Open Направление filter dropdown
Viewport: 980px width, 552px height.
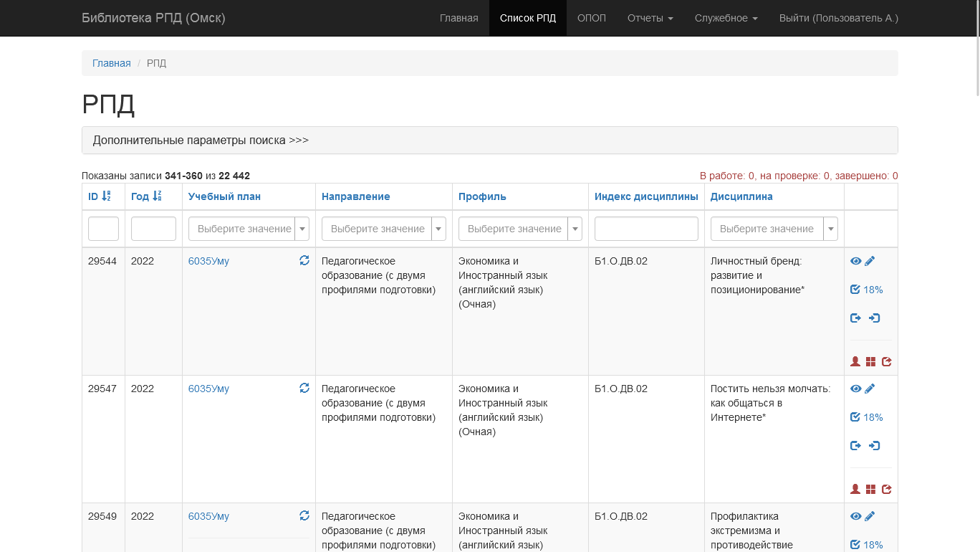(383, 229)
